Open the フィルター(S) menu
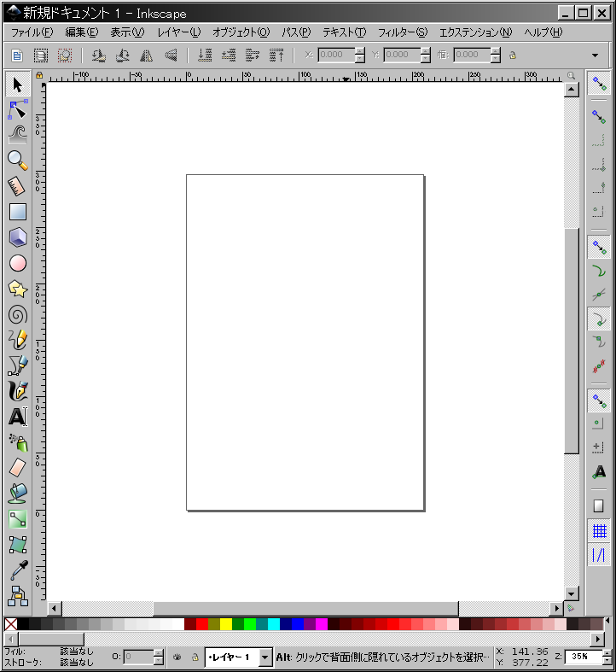The width and height of the screenshot is (616, 672). [x=402, y=32]
